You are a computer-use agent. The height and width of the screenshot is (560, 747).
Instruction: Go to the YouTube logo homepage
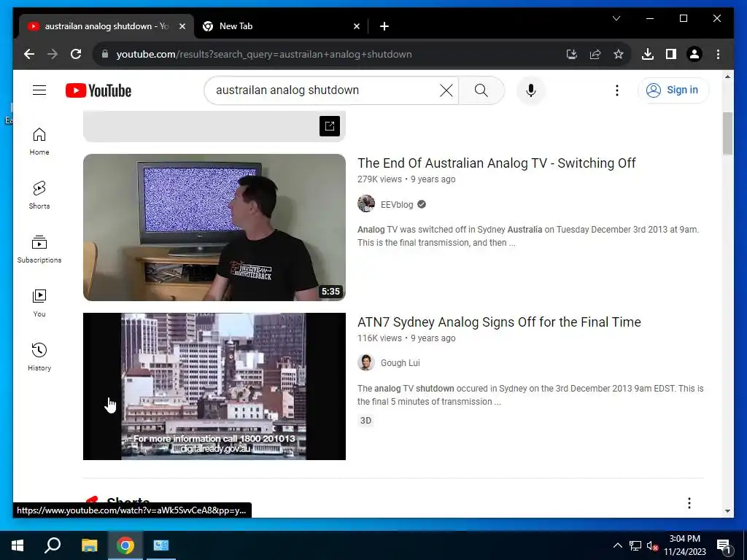[x=98, y=90]
